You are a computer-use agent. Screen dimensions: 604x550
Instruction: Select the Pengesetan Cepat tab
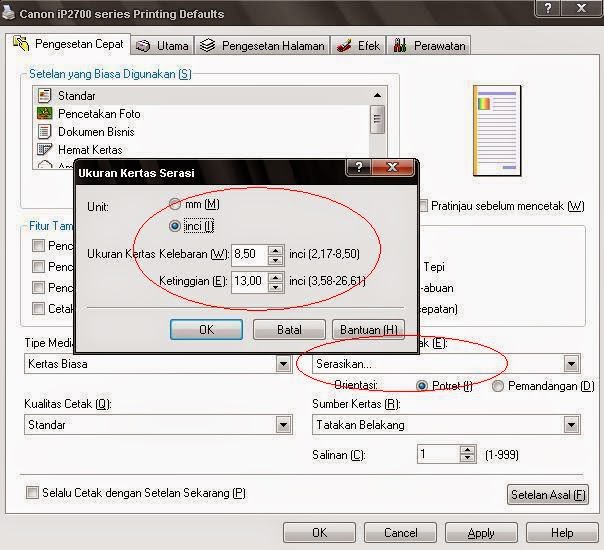[x=68, y=44]
